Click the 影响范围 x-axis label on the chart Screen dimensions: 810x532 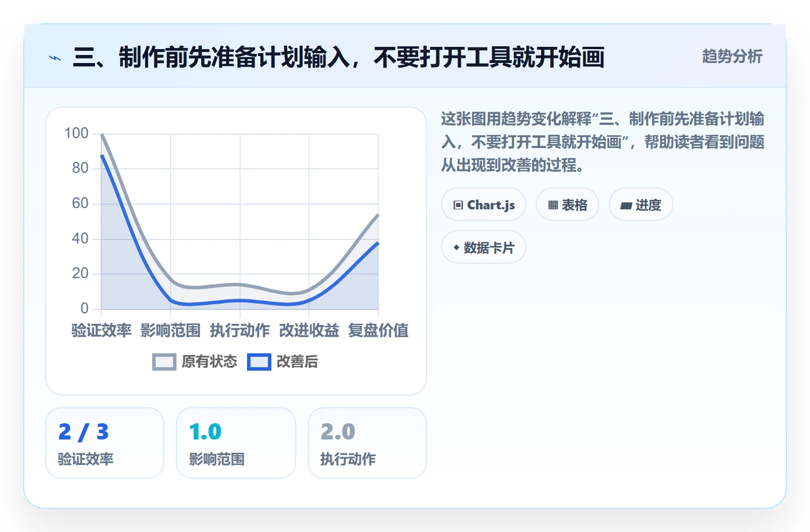(171, 331)
